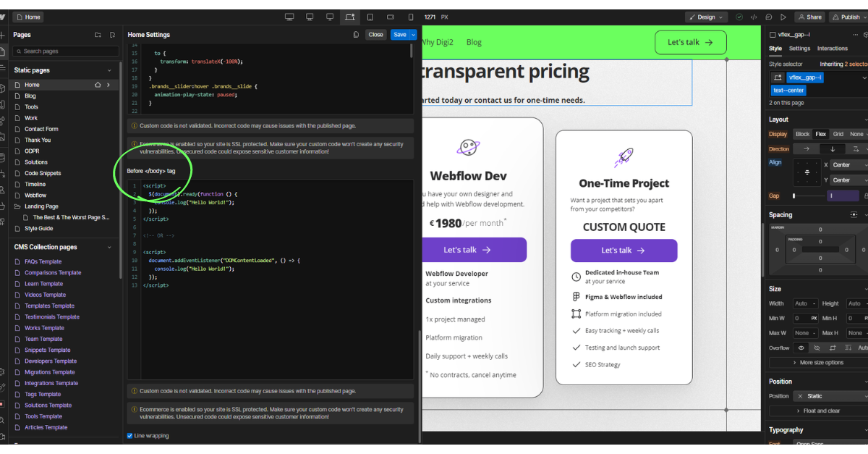The image size is (868, 454).
Task: Set Display to Block
Action: (x=803, y=134)
